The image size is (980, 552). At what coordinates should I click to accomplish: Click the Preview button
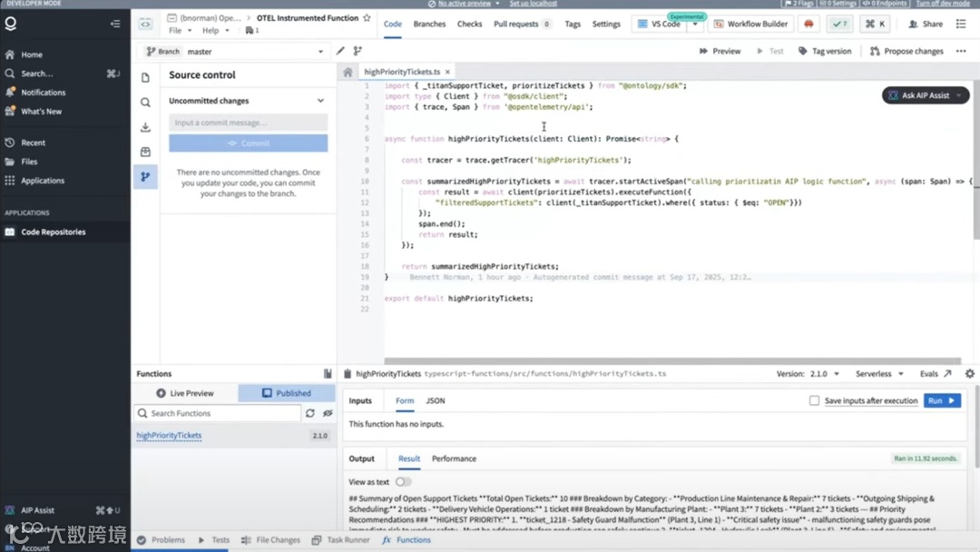tap(720, 51)
